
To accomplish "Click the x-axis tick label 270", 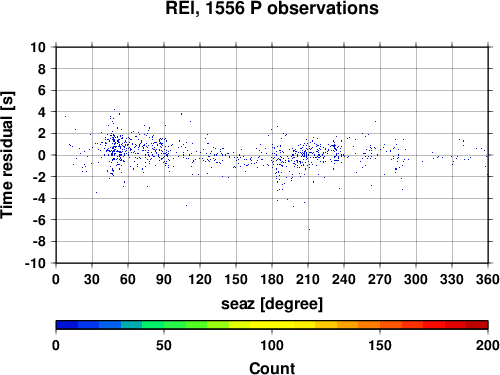I will (380, 279).
